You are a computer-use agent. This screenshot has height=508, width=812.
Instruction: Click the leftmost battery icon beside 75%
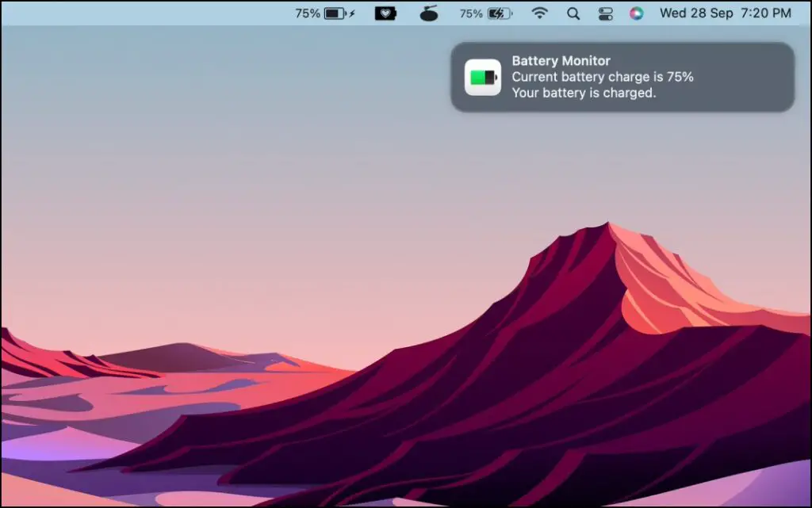point(335,13)
